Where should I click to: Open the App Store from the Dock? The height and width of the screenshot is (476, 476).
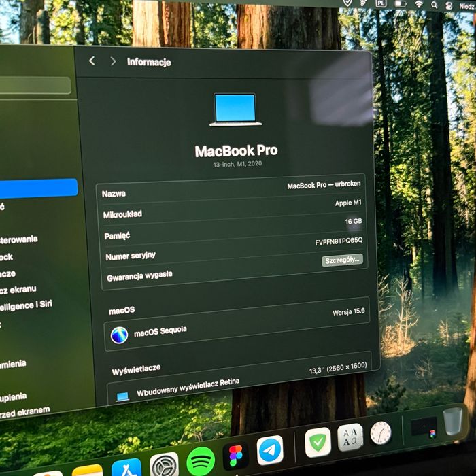(126, 468)
